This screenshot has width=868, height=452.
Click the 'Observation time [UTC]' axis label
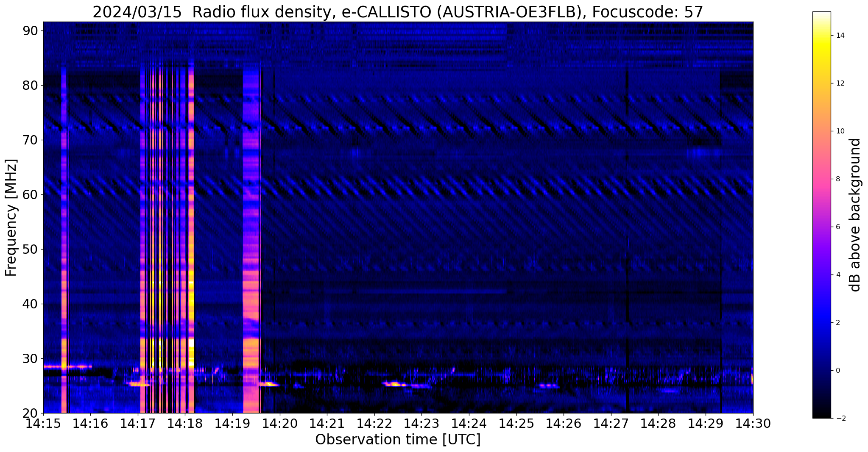coord(398,440)
